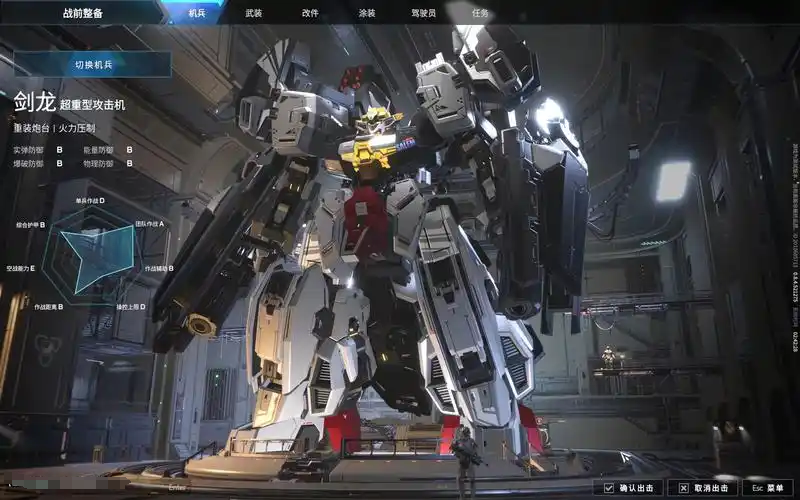Cancel sortie with 取消出击 button
The width and height of the screenshot is (800, 500).
(x=703, y=488)
